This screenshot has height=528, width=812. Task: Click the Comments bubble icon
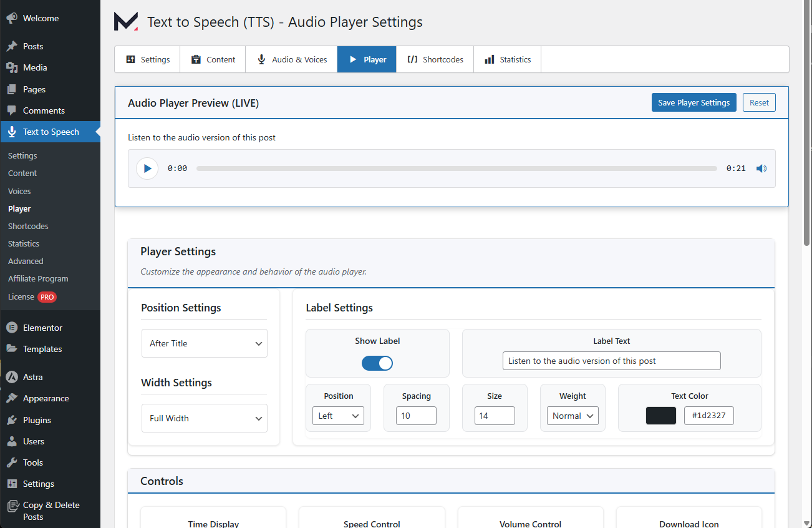[x=12, y=110]
